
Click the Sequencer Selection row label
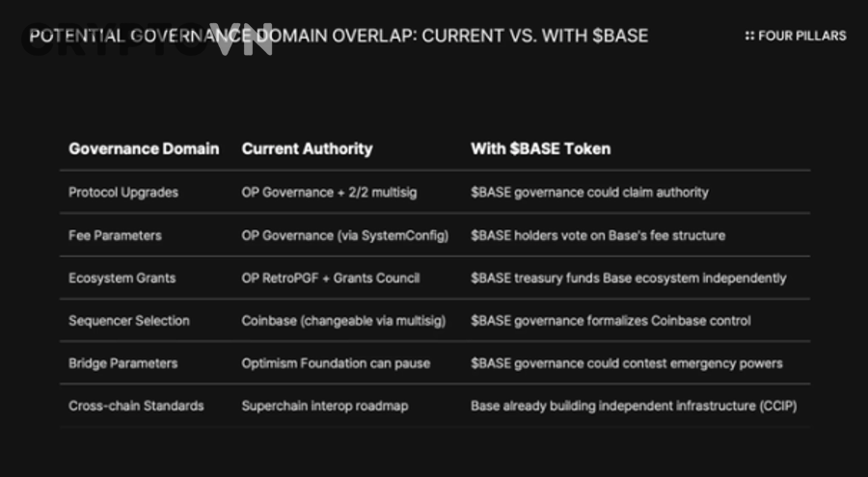(x=129, y=321)
